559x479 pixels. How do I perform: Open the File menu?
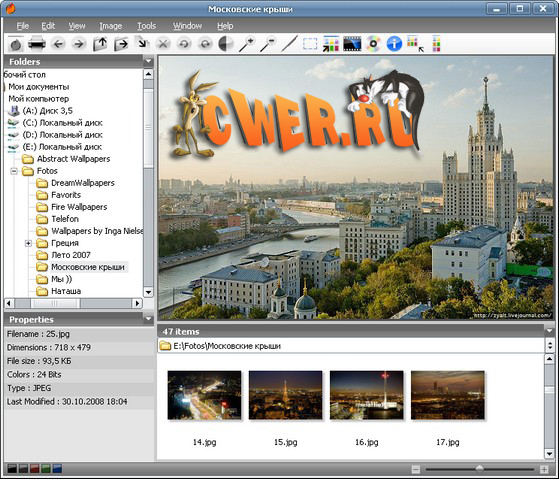pos(23,26)
